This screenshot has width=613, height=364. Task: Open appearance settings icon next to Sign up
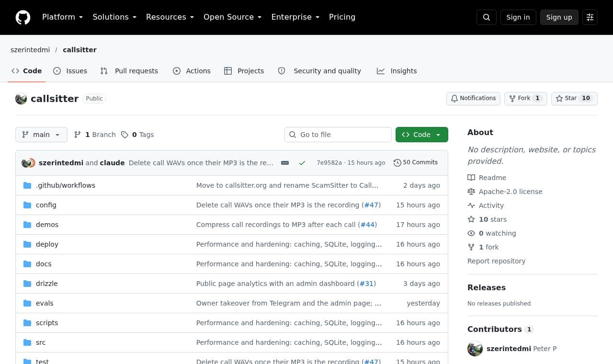590,17
